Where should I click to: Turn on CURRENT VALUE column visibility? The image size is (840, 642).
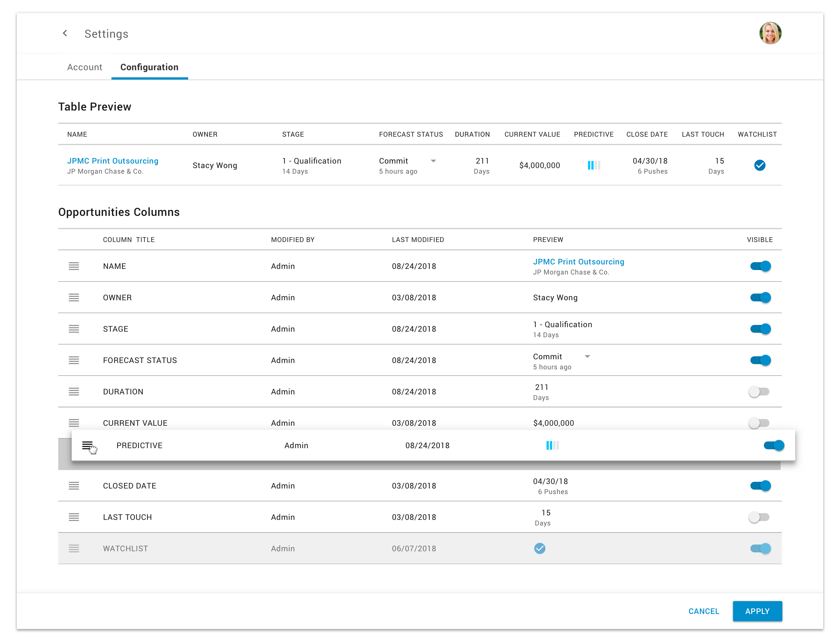[759, 422]
